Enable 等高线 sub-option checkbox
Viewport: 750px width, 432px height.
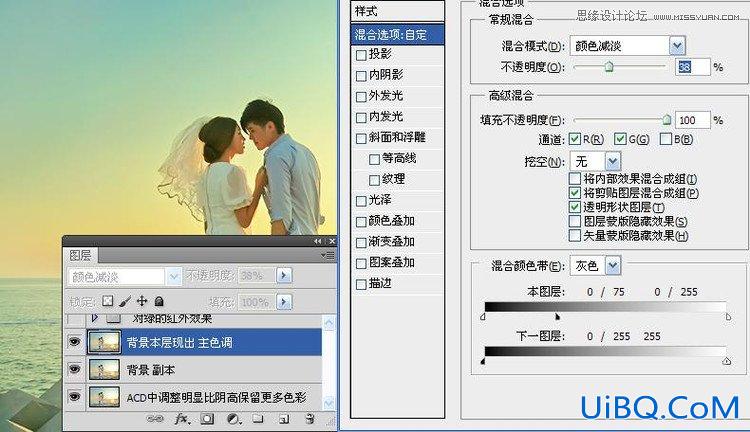[x=375, y=159]
